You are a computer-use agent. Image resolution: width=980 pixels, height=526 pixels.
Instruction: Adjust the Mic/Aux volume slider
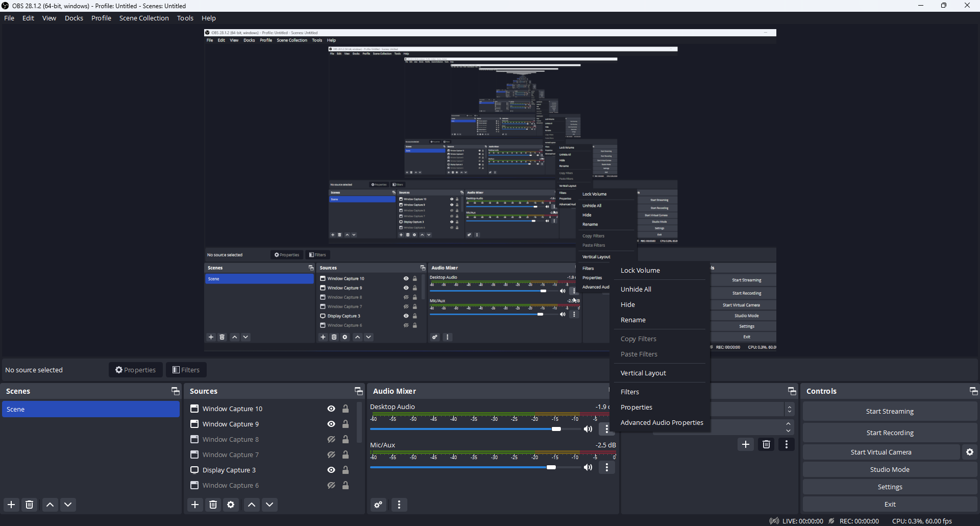[x=551, y=467]
